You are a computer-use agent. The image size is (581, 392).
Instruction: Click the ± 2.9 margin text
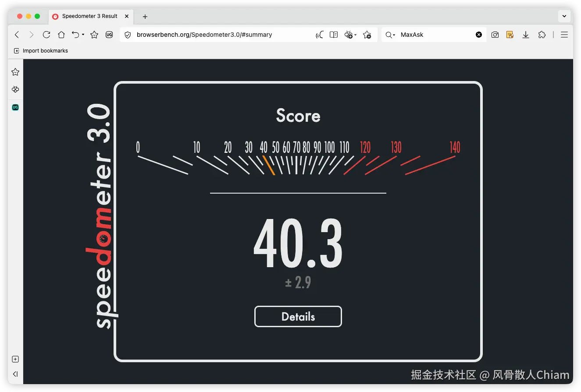[298, 283]
